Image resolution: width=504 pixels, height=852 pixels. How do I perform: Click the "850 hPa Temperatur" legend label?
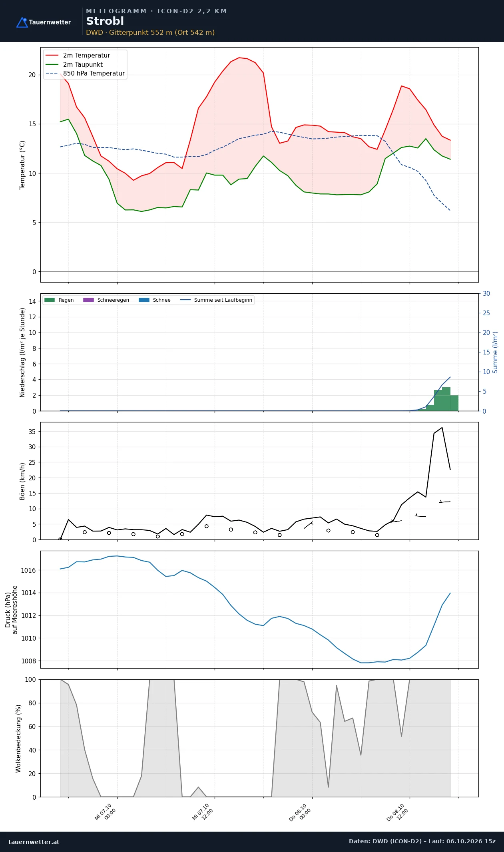tap(94, 74)
